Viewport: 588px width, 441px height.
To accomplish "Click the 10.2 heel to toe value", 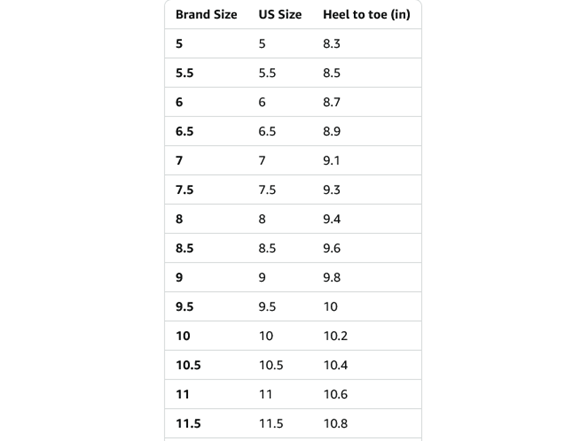I will (335, 336).
